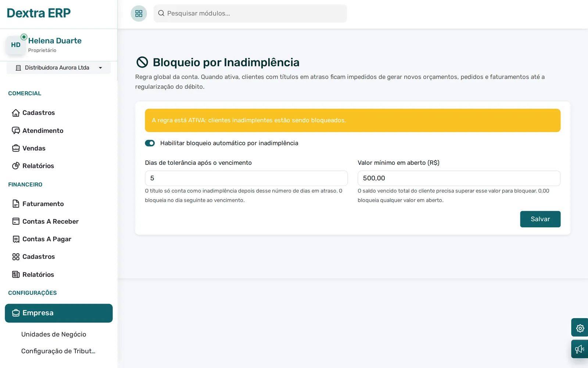588x368 pixels.
Task: Click the Habilitar bloqueio automático label
Action: click(229, 143)
